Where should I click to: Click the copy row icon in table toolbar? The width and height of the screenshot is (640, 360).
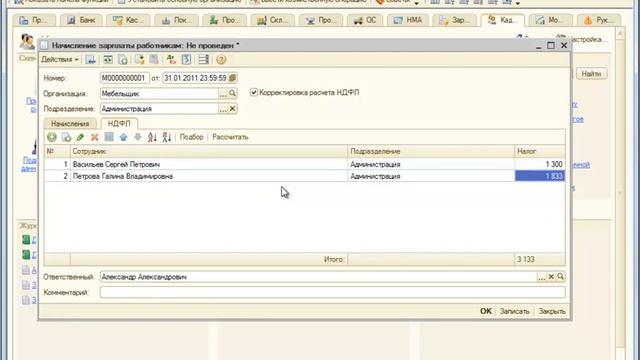pyautogui.click(x=66, y=137)
